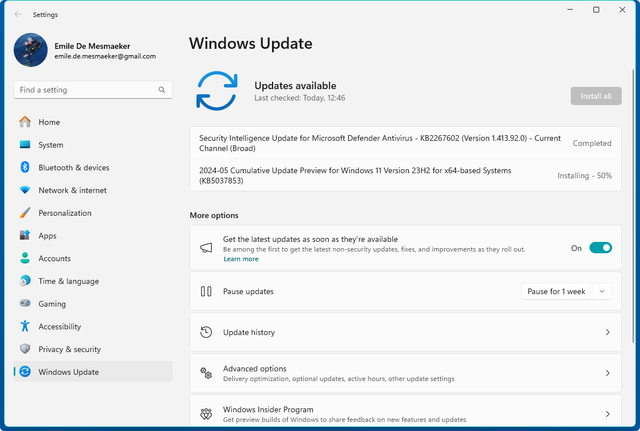Open Time & language settings
The image size is (640, 431).
(x=93, y=281)
